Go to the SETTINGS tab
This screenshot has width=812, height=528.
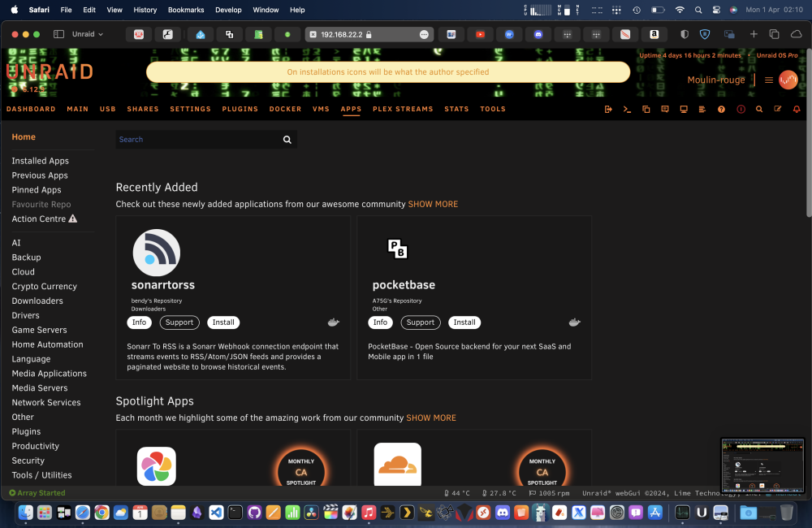(191, 109)
